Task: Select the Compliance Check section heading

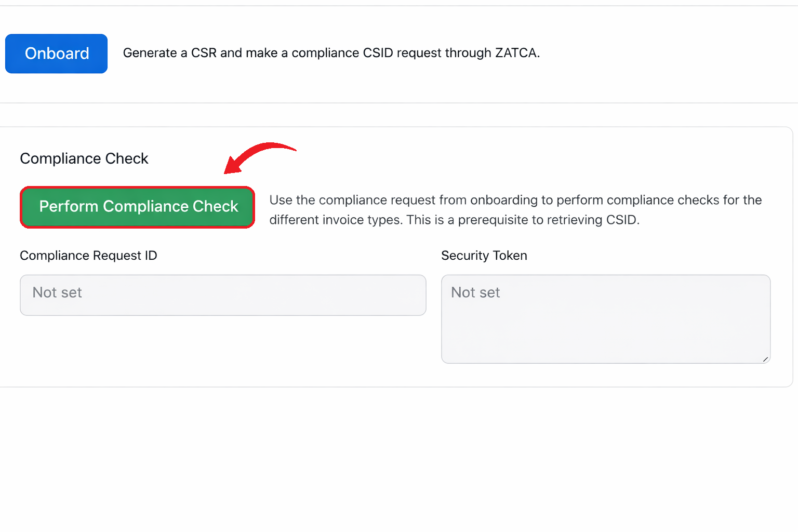Action: (84, 158)
